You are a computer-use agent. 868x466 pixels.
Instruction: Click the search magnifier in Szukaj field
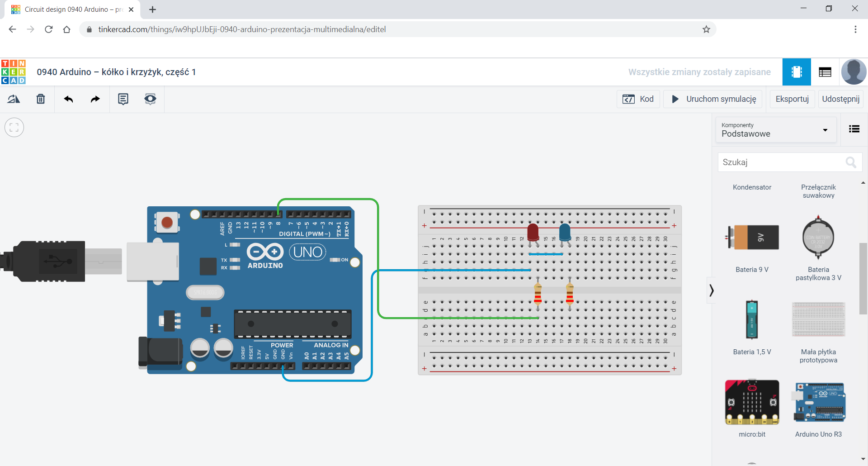pyautogui.click(x=851, y=162)
